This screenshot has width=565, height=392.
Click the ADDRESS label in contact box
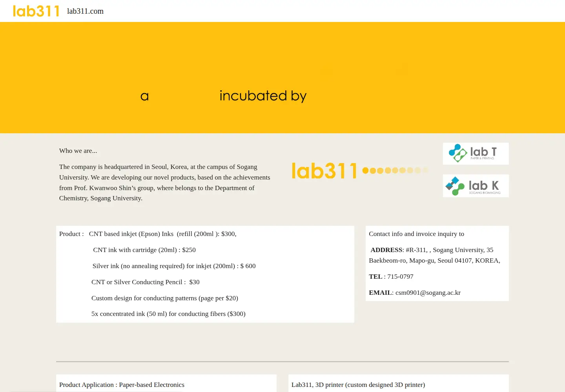click(386, 250)
